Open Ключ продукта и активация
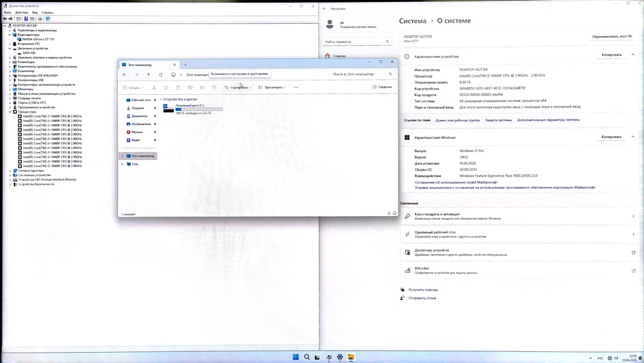The height and width of the screenshot is (363, 644). pos(519,216)
